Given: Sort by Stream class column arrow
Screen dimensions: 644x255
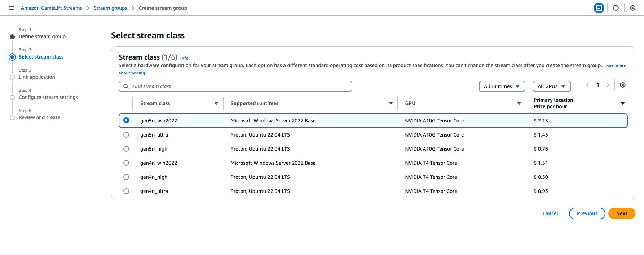Looking at the screenshot, I should click(216, 103).
